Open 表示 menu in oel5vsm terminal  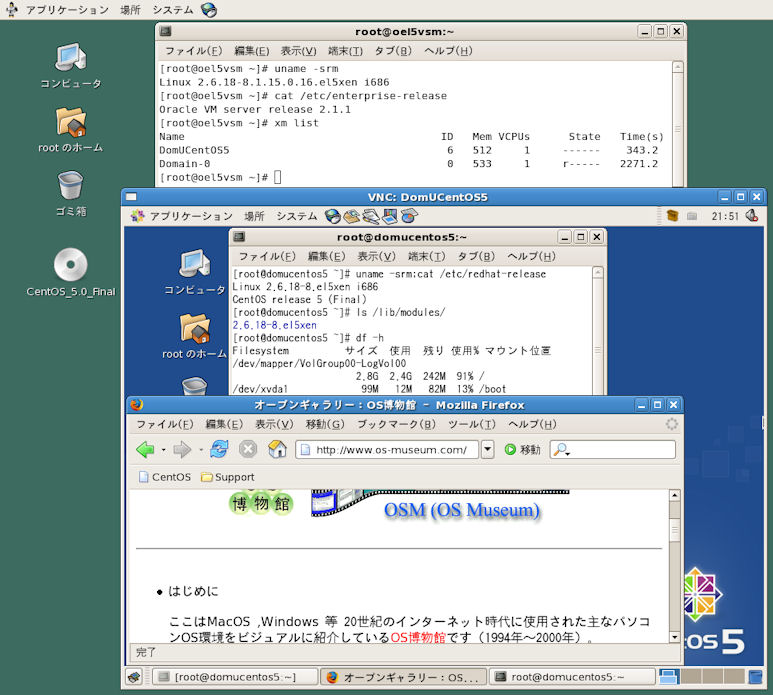click(298, 51)
